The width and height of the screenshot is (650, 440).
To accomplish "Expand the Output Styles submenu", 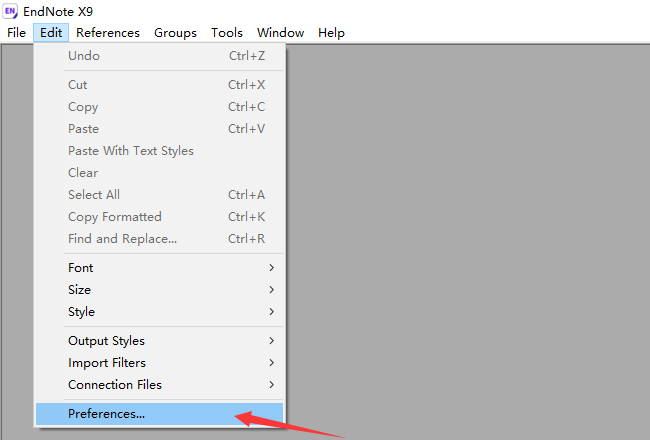I will pos(106,341).
